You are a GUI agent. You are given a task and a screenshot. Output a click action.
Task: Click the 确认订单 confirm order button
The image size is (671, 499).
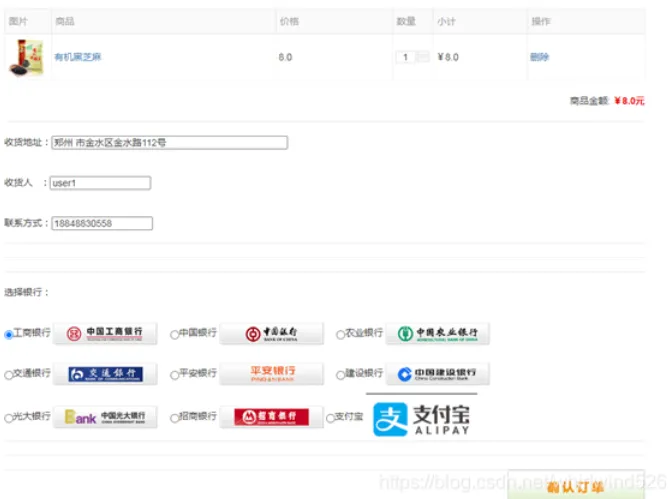tap(576, 486)
